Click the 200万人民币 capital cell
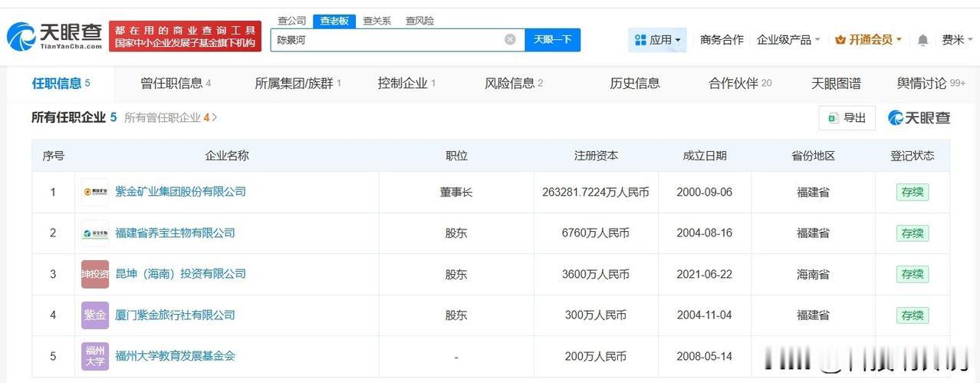 coord(596,356)
